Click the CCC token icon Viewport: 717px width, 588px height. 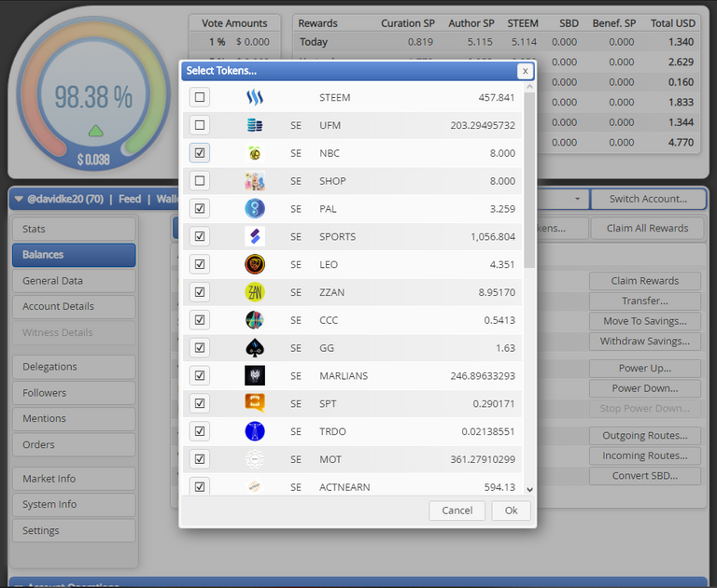point(255,320)
